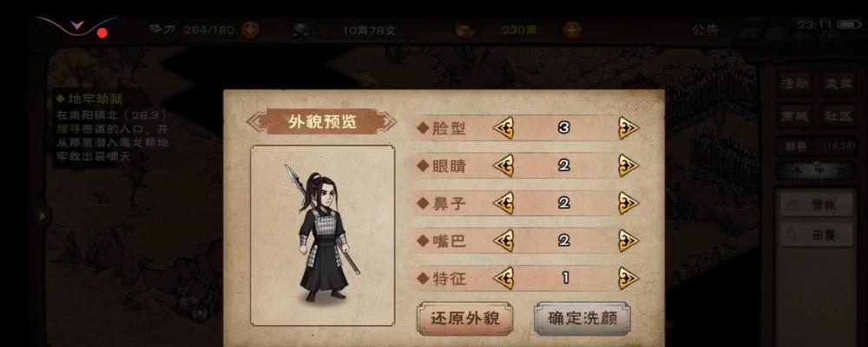Select previous 鼻子 nose style
868x347 pixels.
point(503,203)
